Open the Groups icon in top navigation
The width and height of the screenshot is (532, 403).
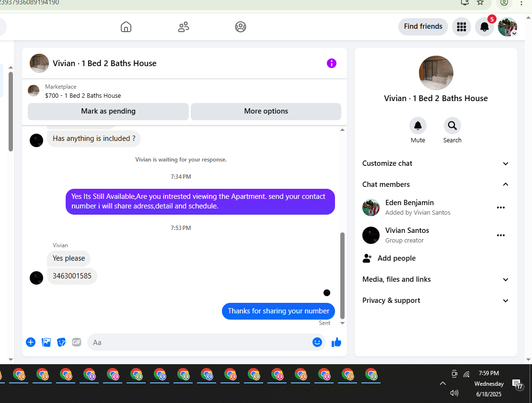[x=241, y=27]
